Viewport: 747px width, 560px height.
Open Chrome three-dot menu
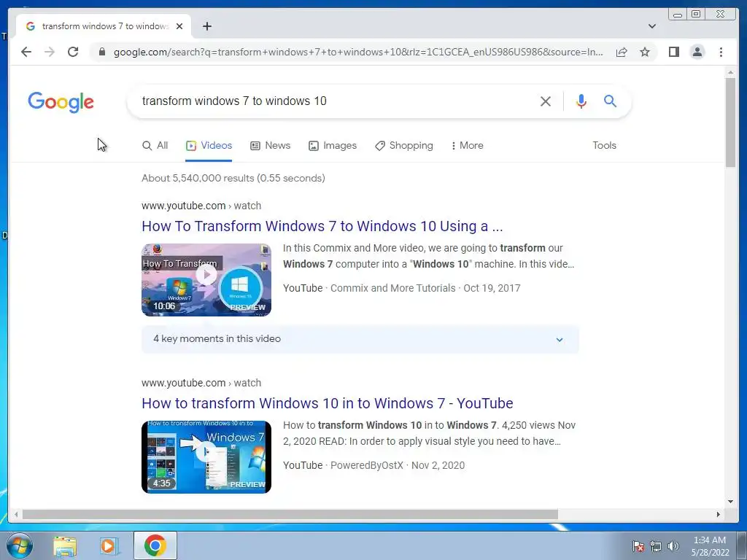click(x=721, y=52)
